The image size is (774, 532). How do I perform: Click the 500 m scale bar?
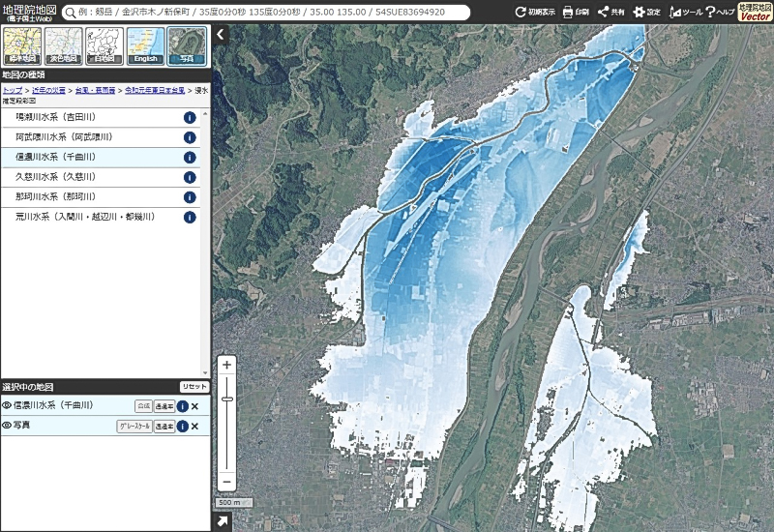pyautogui.click(x=234, y=502)
